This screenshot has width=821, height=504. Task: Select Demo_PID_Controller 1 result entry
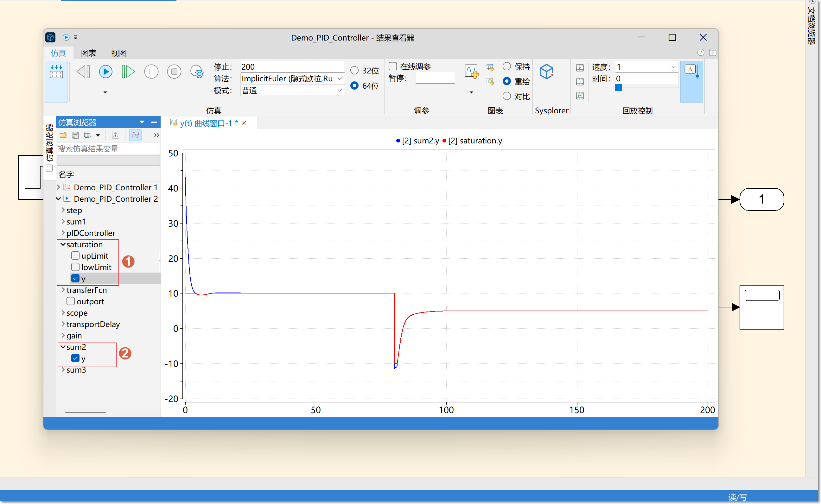115,187
